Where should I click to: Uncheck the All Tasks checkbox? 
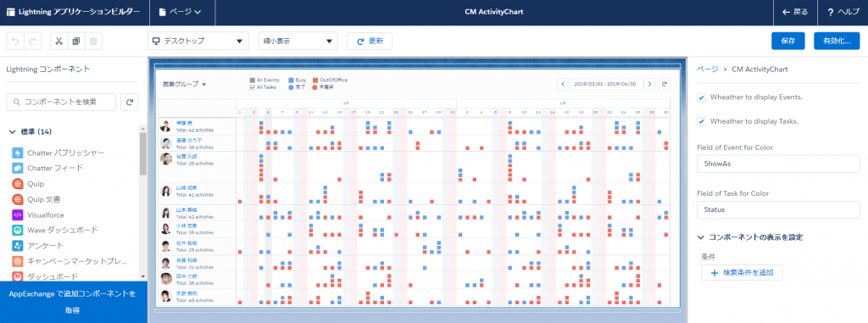point(253,87)
